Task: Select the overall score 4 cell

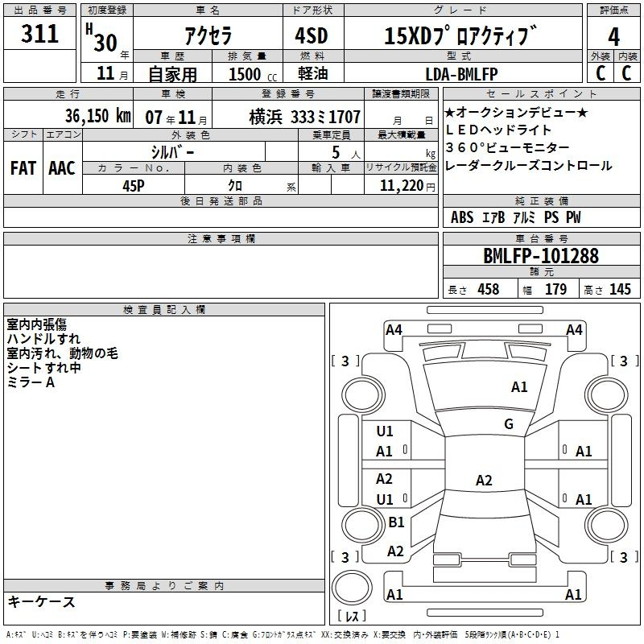Action: click(x=613, y=36)
